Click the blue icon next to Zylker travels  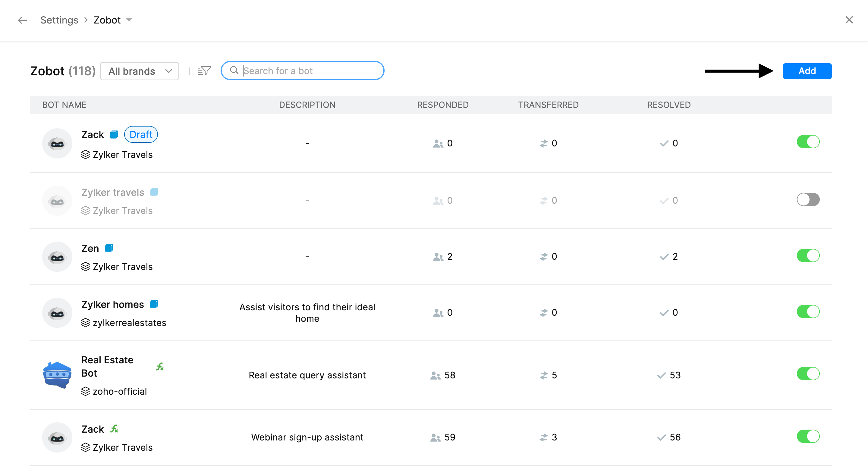click(154, 192)
